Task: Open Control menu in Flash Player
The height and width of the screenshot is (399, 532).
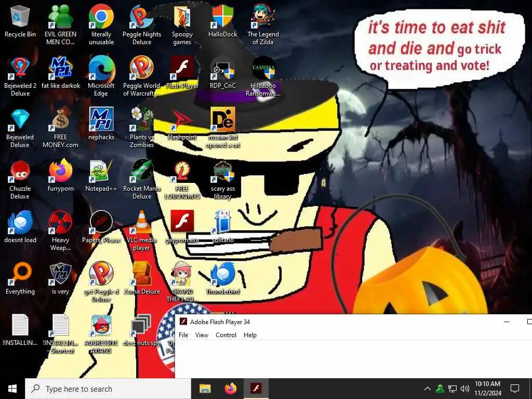Action: 226,335
